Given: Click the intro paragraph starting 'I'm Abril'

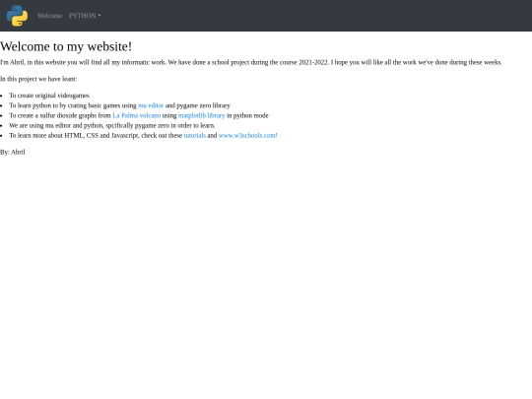Looking at the screenshot, I should (251, 62).
